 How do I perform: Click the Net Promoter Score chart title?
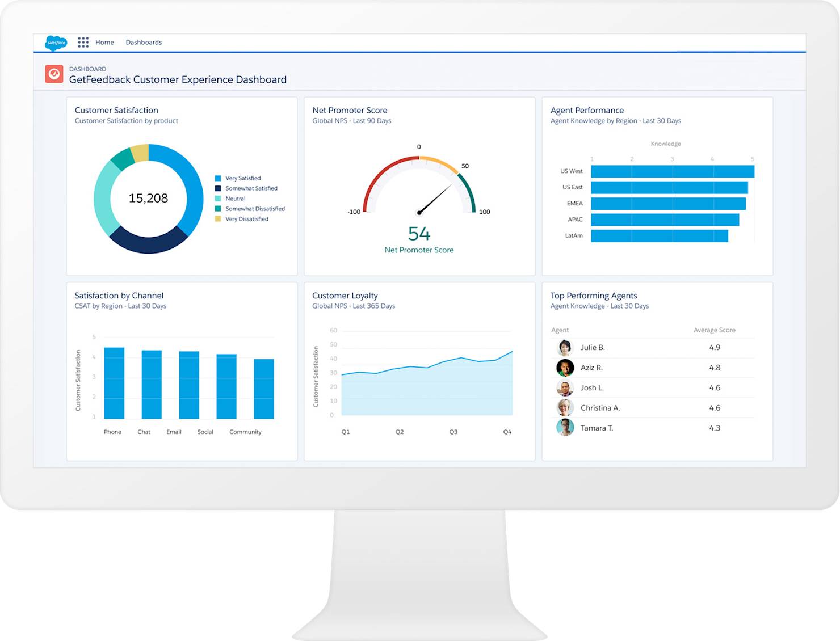[350, 110]
